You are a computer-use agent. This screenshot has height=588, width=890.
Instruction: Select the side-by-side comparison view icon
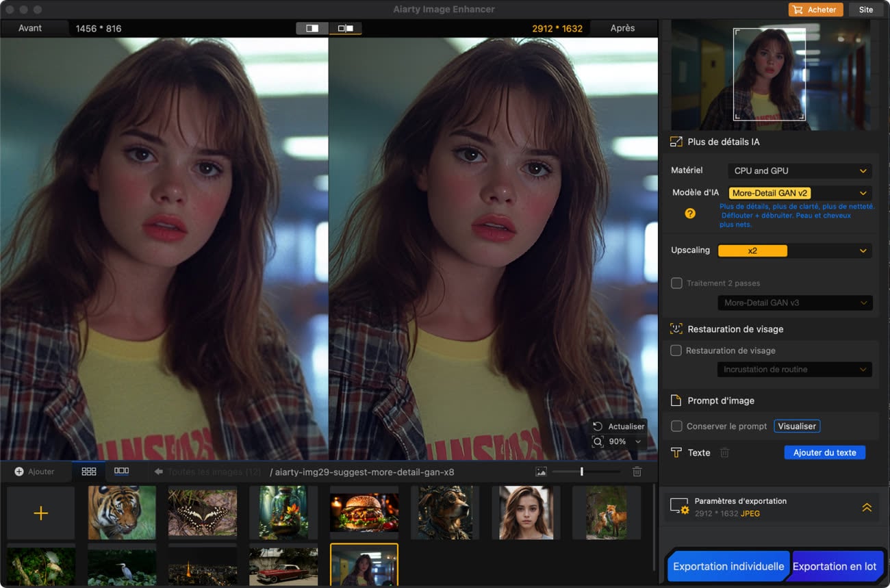(x=346, y=28)
